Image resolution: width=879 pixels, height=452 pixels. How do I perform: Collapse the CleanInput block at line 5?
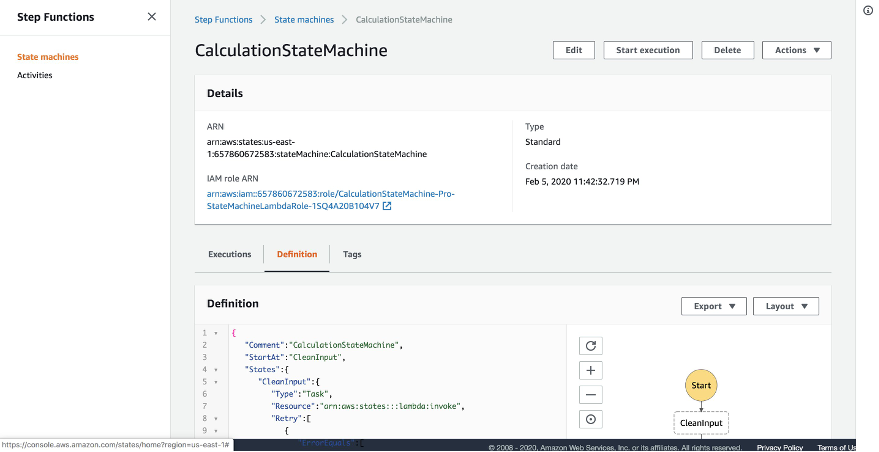216,382
